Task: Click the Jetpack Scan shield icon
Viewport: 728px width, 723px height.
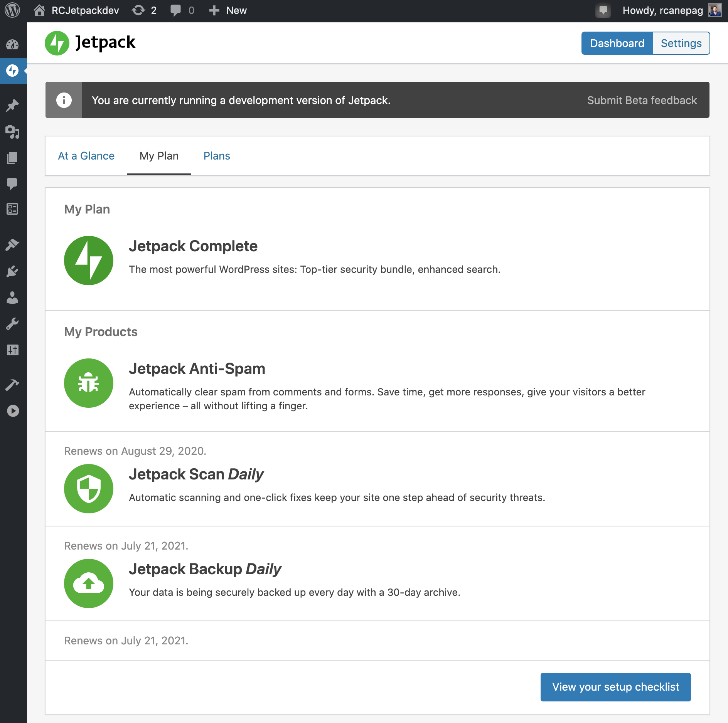Action: coord(89,489)
